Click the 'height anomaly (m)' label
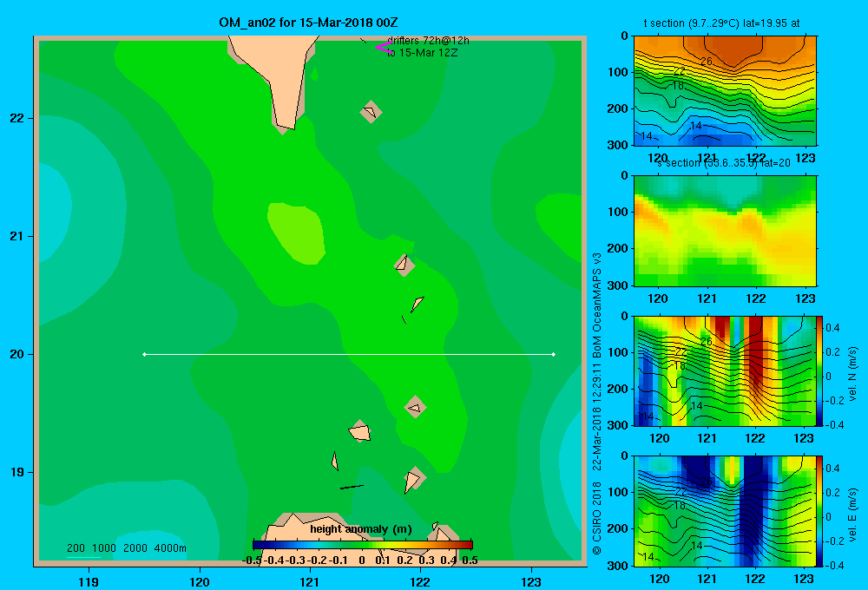Screen dimensions: 868x590 point(361,529)
